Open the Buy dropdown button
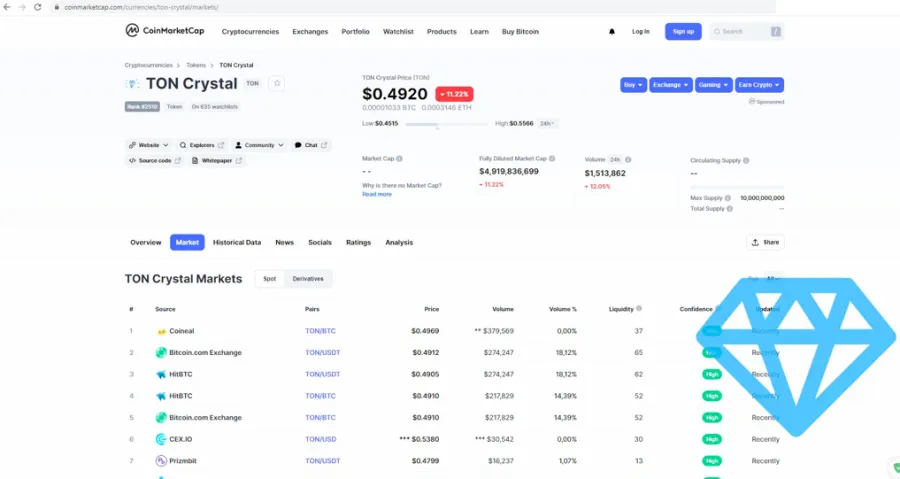Image resolution: width=900 pixels, height=479 pixels. 633,85
